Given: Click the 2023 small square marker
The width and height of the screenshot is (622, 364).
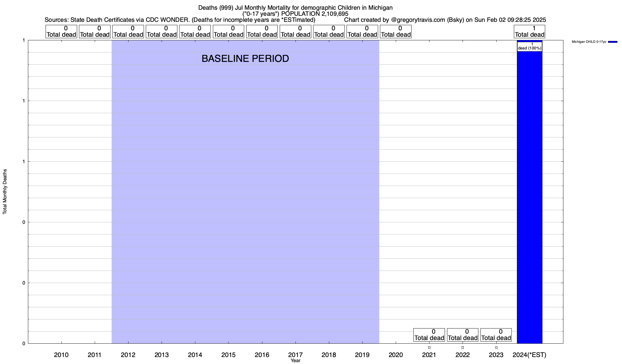Looking at the screenshot, I should point(496,348).
